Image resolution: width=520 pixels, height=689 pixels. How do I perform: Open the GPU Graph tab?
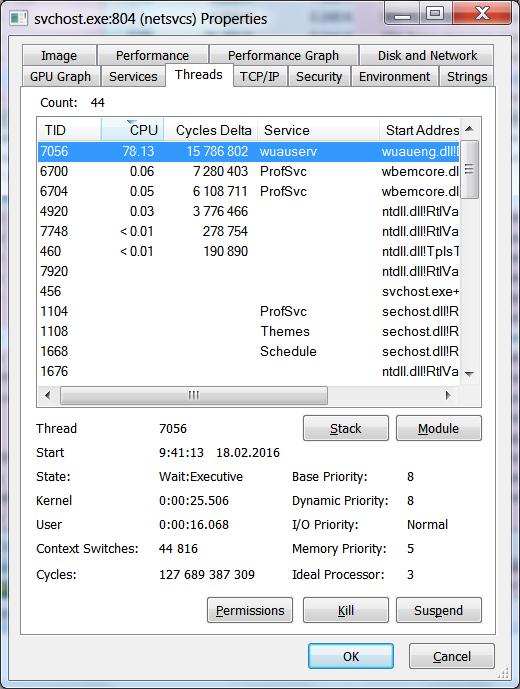(x=60, y=76)
